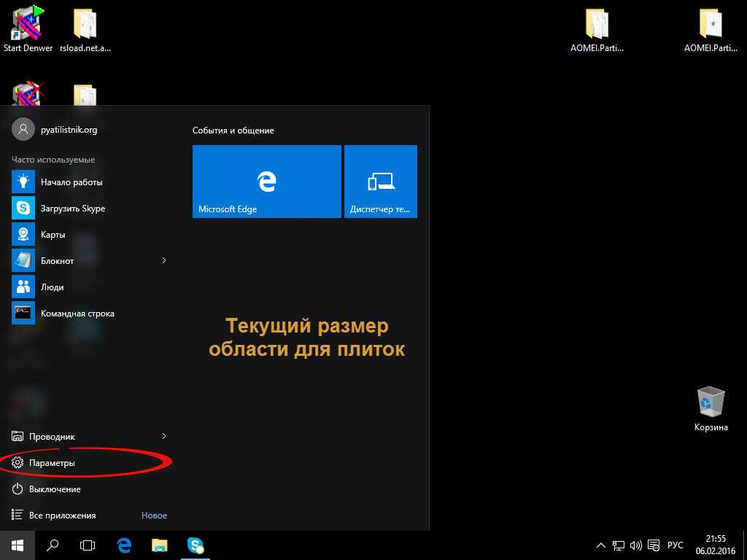Viewport: 747px width, 560px height.
Task: Click Загрузить Skype in the Start menu
Action: [72, 209]
